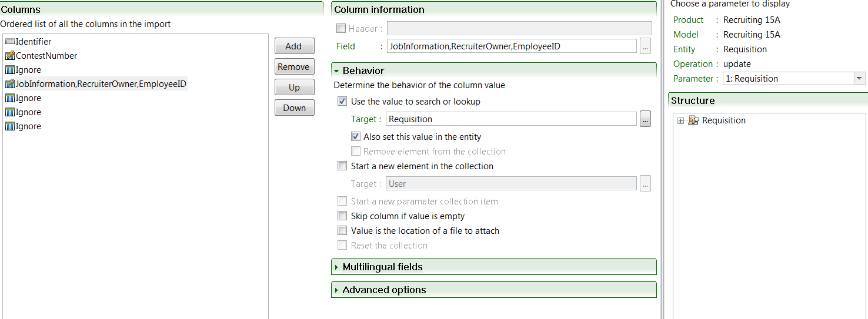Image resolution: width=868 pixels, height=319 pixels.
Task: Click the icon of JobInformation,RecruiterOwner,EmployeeID column
Action: tap(9, 84)
